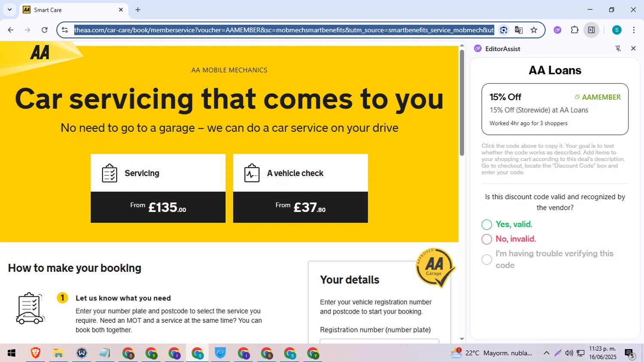
Task: Click the scrollbar up arrow
Action: (462, 45)
